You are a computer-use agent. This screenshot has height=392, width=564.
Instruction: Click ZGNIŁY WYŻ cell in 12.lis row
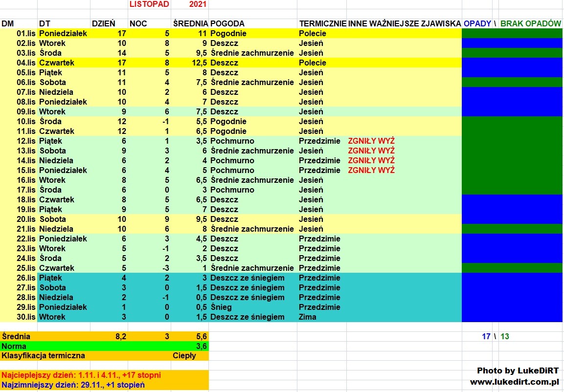click(371, 141)
